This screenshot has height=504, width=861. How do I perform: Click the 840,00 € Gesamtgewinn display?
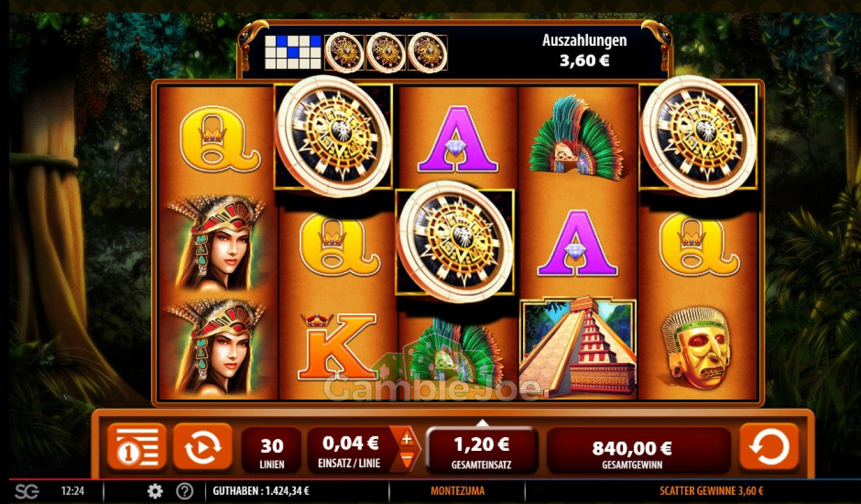[632, 451]
